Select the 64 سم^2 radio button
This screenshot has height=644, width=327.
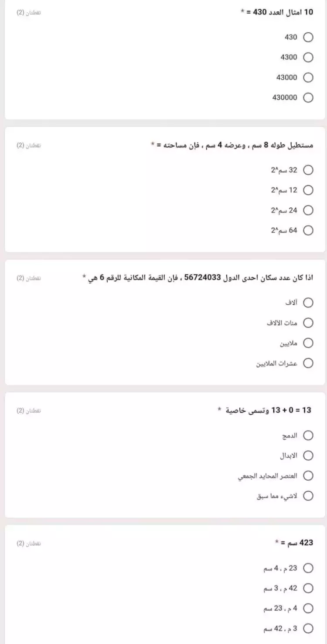308,231
